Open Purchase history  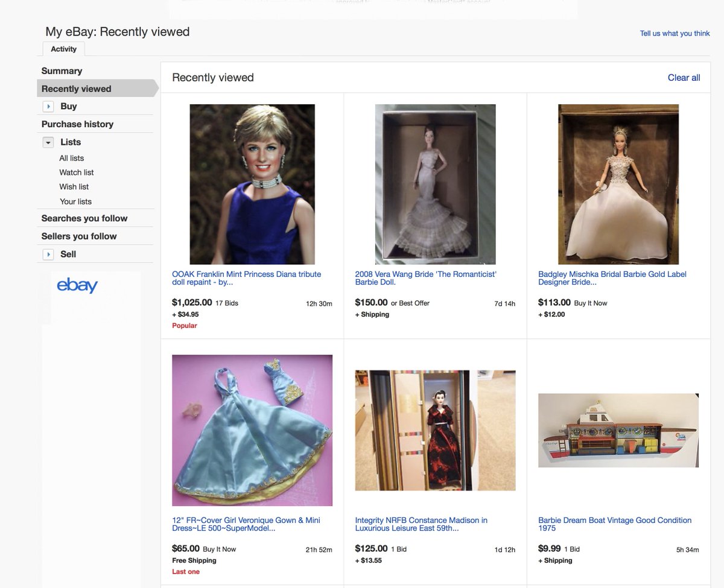(77, 124)
